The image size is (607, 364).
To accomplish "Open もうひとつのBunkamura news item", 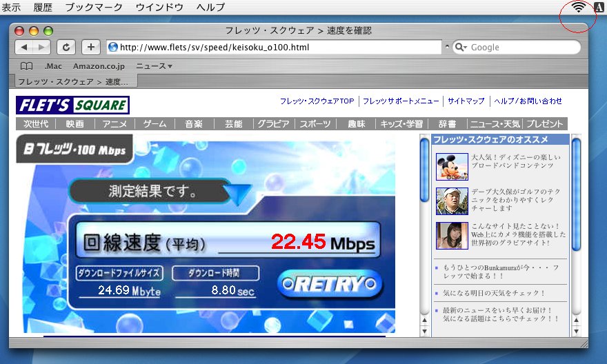I will [x=501, y=272].
